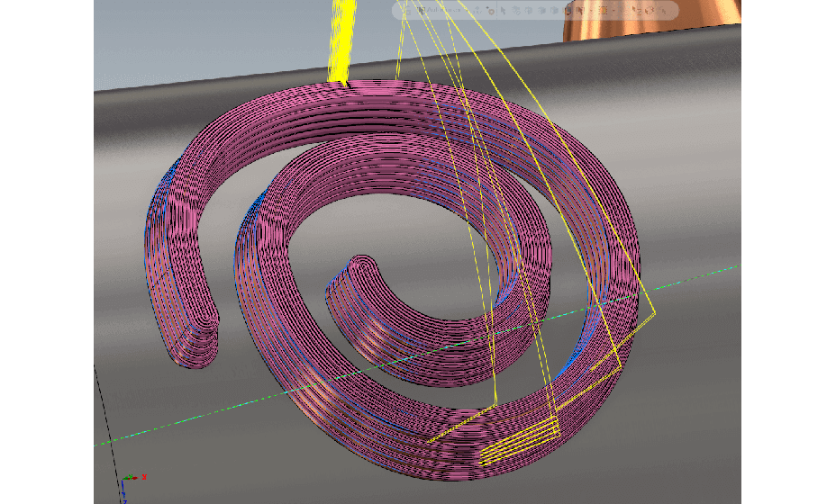Expand the selection method dropdown arrow
836x504 pixels.
(x=591, y=11)
